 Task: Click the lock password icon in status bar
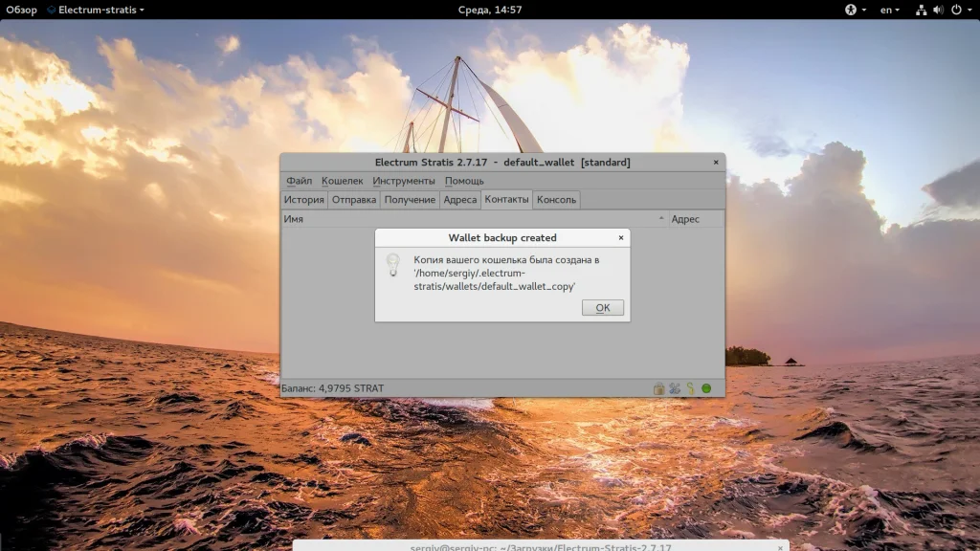[x=658, y=388]
